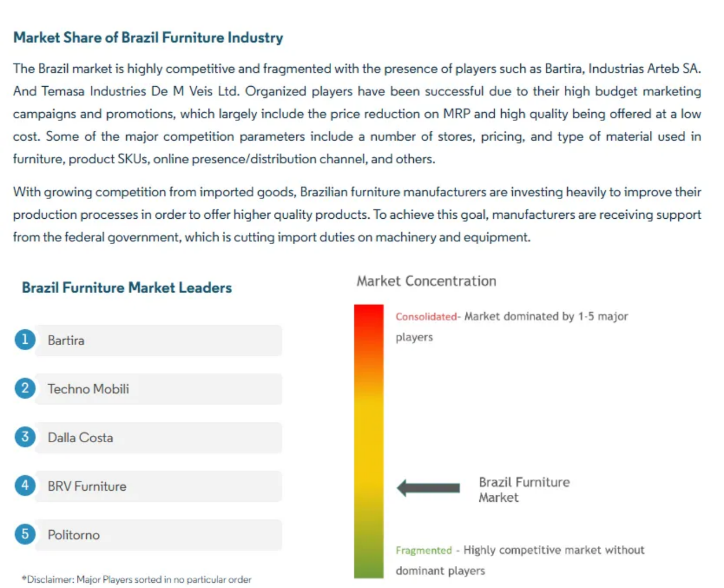Click the yellow middle of concentration bar

click(x=369, y=440)
